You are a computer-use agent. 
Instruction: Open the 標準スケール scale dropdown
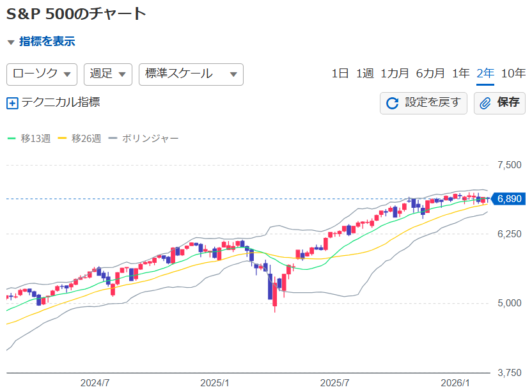pyautogui.click(x=191, y=74)
